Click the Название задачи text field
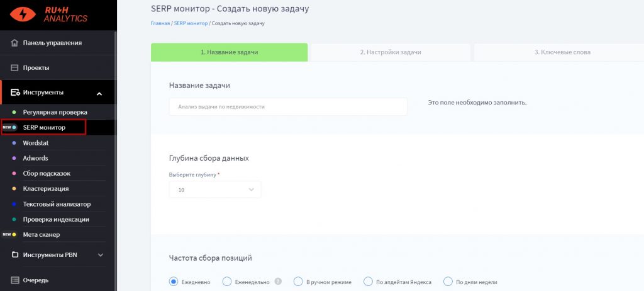 click(288, 107)
